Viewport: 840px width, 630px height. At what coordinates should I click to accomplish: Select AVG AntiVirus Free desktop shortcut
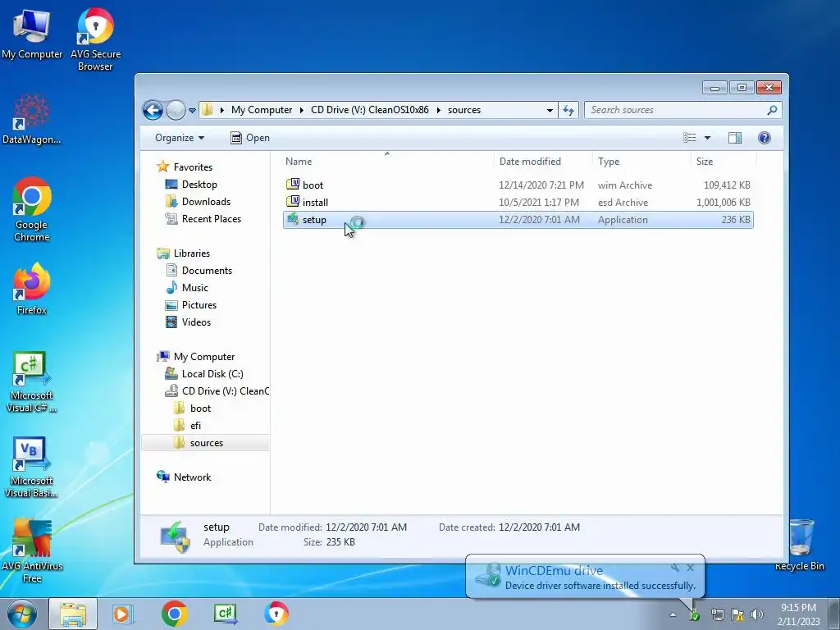32,550
